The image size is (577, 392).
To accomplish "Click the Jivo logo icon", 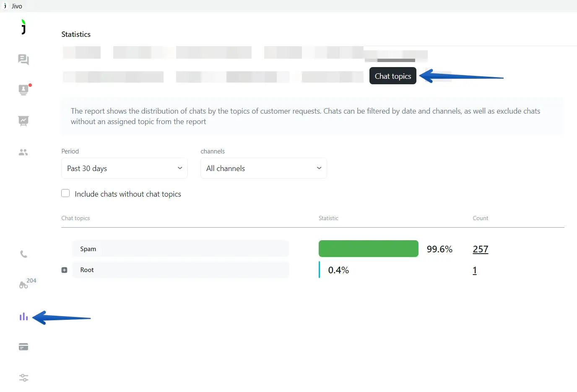I will tap(23, 27).
